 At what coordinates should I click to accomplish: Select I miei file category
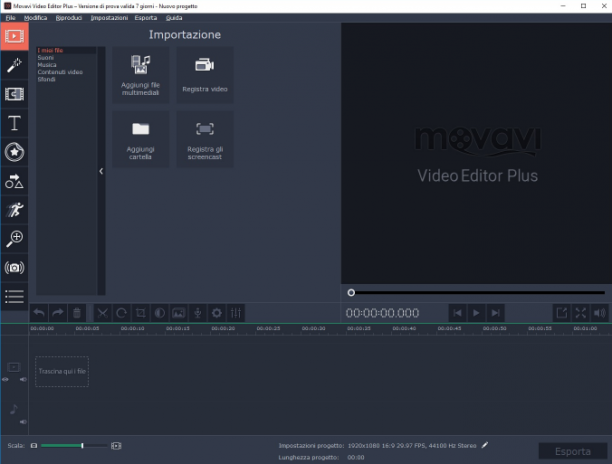coord(66,50)
